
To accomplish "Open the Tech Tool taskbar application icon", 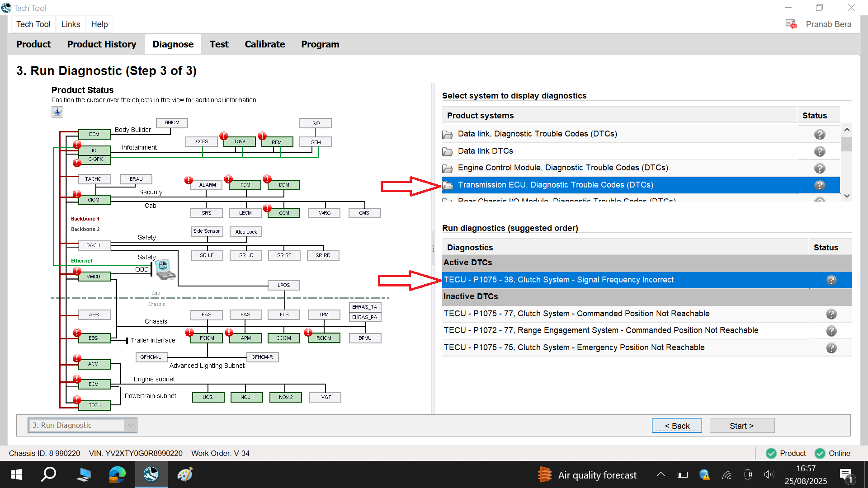I will 151,474.
